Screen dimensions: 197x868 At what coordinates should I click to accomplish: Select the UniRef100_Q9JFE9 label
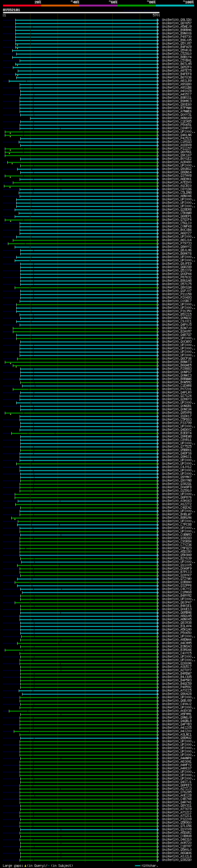click(176, 264)
